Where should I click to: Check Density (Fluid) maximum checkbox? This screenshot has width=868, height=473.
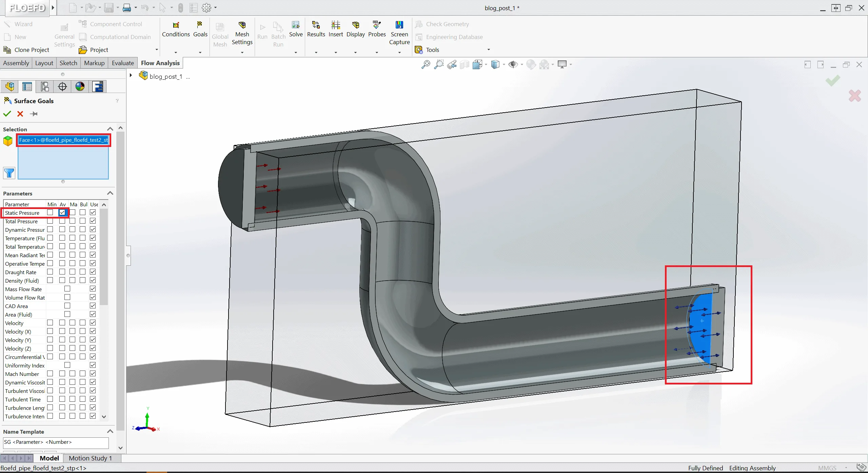73,280
